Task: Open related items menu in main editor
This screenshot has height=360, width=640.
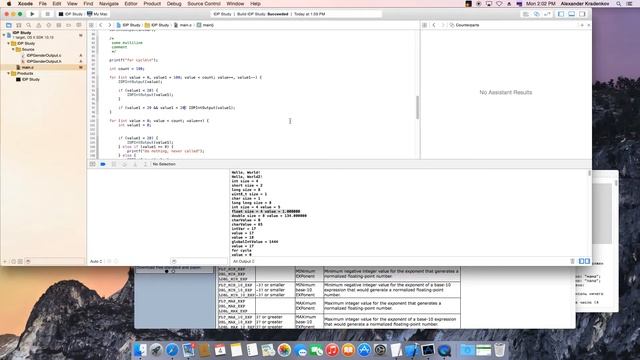Action: tap(91, 25)
